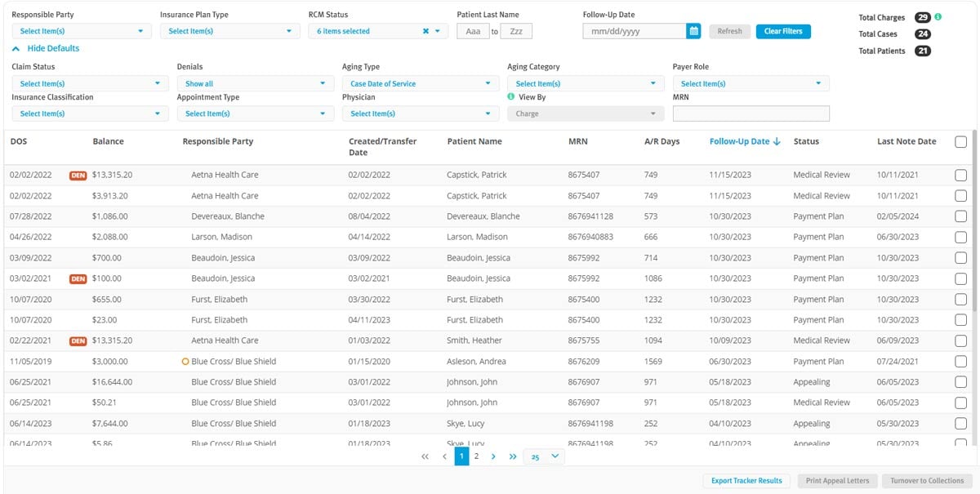Screen dimensions: 980x494
Task: Select the checkbox for Capstick, Patrick's first row
Action: [960, 175]
